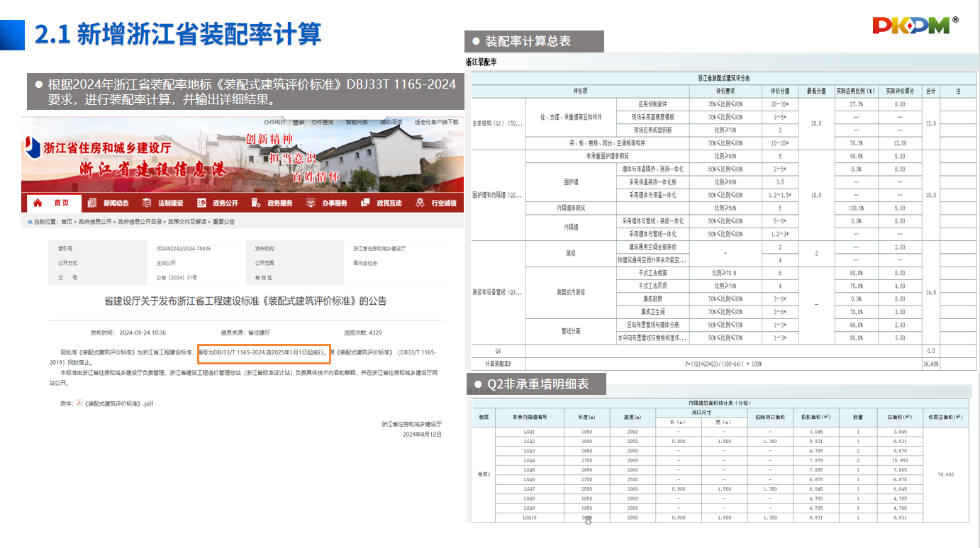Screen dimensions: 980x548
Task: Open 政府信息公开目录 in the breadcrumb
Action: (x=140, y=222)
